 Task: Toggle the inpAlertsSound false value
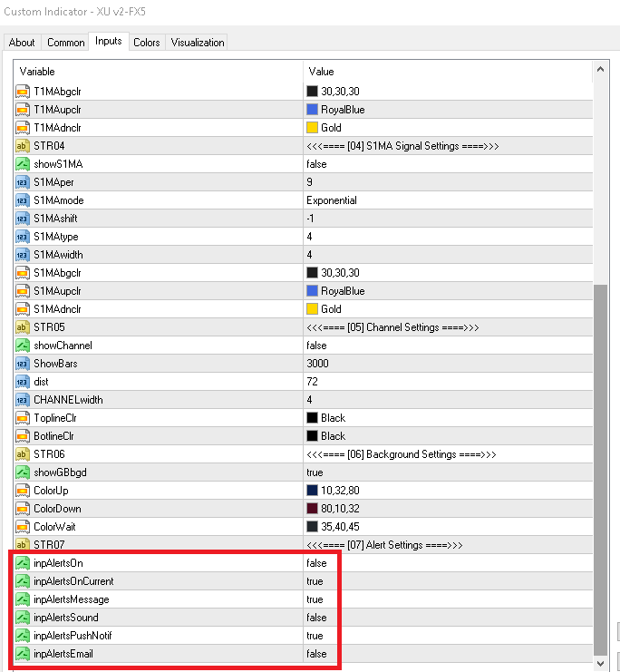(x=316, y=618)
